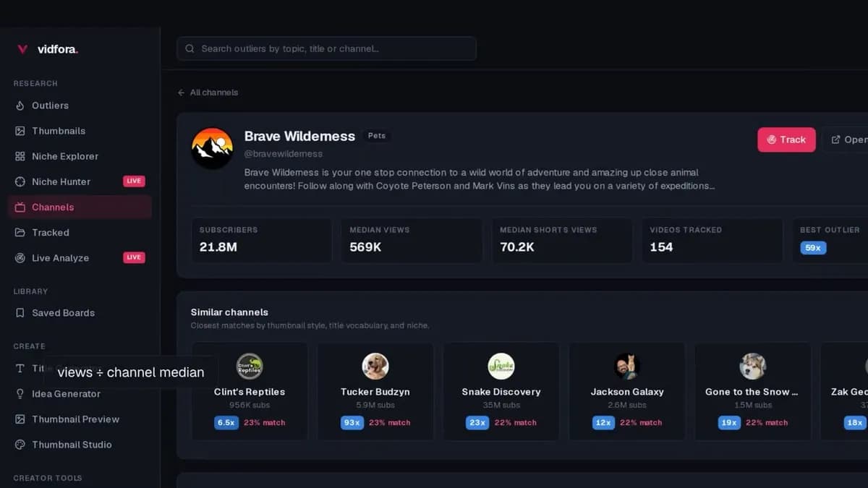
Task: Open Idea Generator
Action: click(x=80, y=394)
